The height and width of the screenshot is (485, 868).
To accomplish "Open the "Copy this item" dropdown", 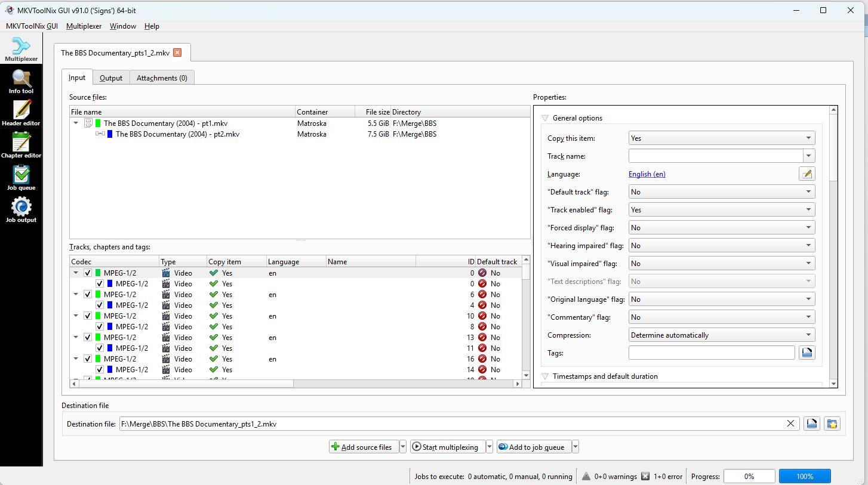I will click(721, 138).
